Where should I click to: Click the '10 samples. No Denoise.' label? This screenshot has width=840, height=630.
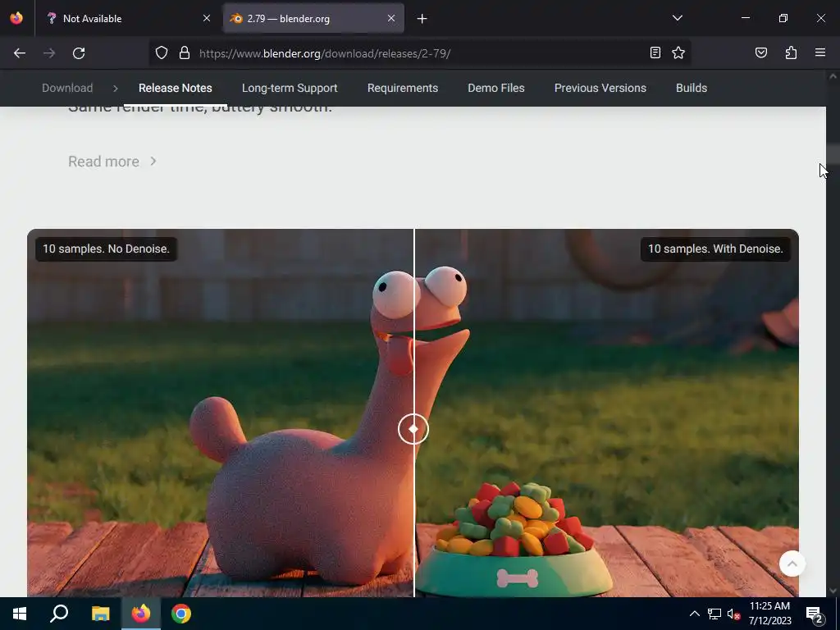(106, 249)
